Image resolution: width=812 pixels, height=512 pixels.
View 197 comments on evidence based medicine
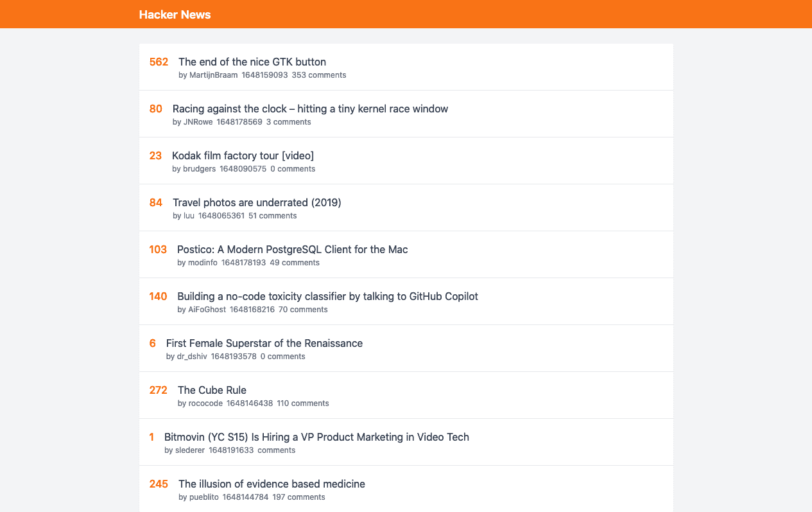coord(298,497)
